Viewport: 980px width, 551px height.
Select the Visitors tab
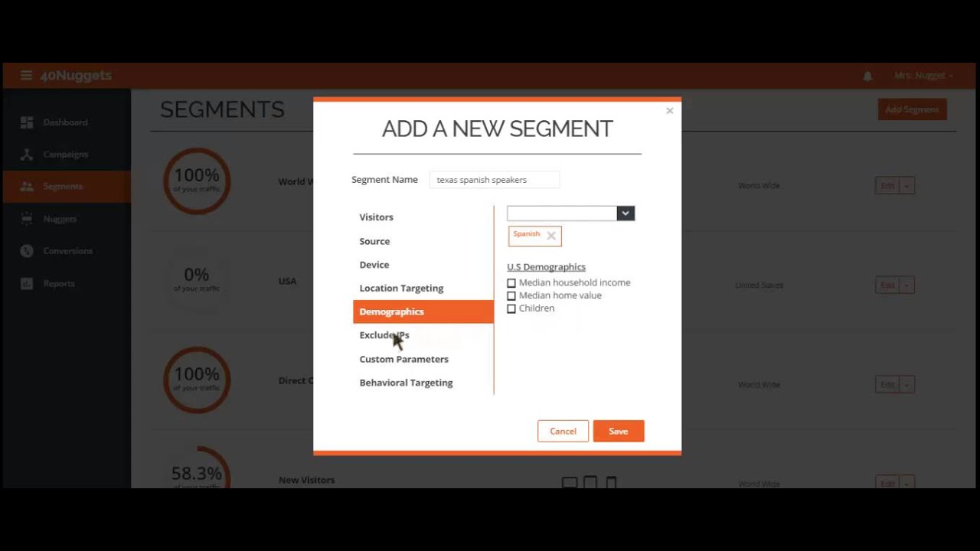click(x=423, y=217)
